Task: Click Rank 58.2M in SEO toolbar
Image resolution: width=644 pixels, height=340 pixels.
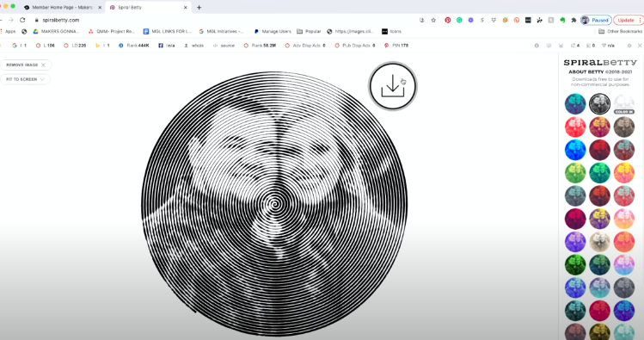Action: click(x=260, y=46)
